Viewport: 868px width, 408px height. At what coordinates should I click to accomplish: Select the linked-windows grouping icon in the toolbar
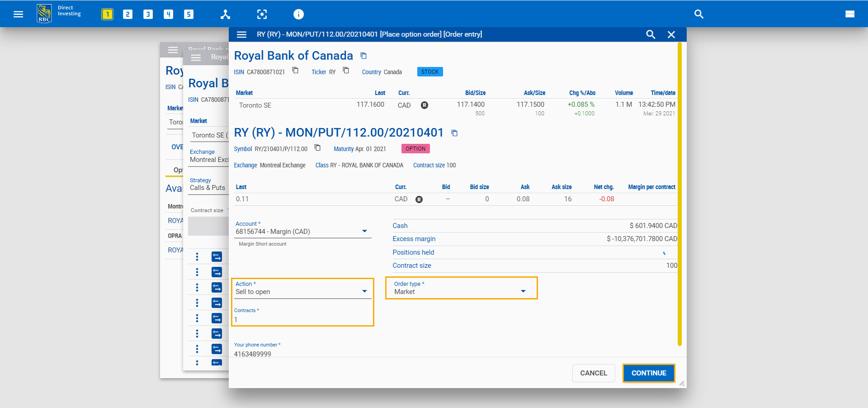(225, 14)
